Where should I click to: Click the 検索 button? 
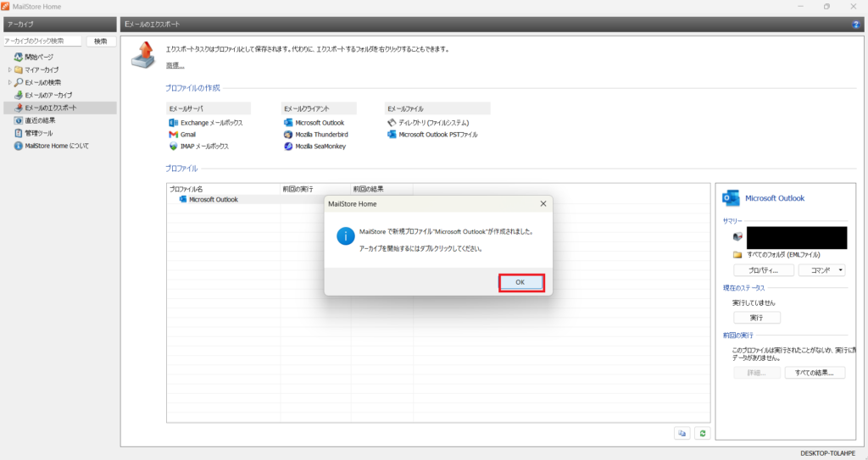[x=101, y=42]
